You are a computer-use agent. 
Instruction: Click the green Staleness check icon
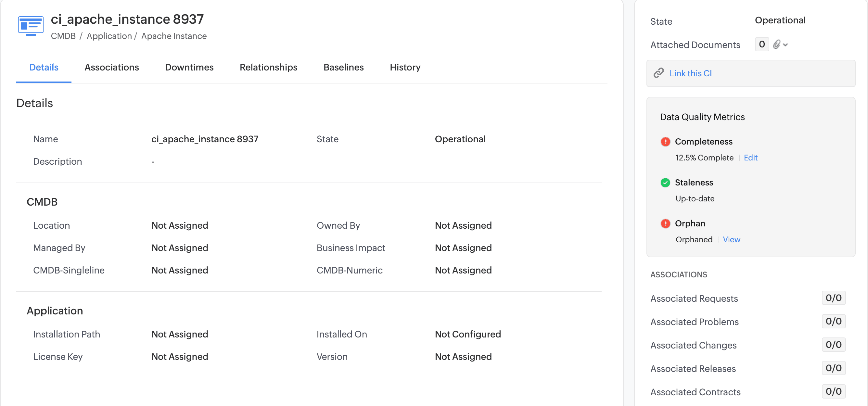tap(665, 183)
